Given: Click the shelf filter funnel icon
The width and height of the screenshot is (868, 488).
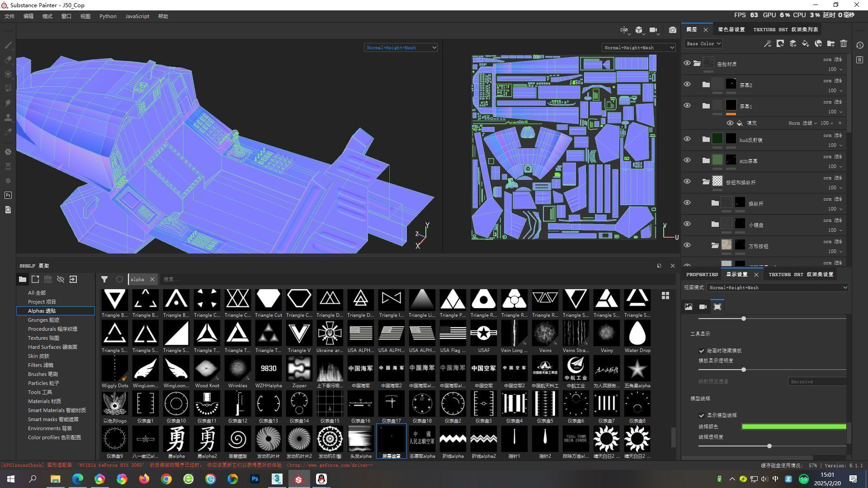Looking at the screenshot, I should [104, 280].
